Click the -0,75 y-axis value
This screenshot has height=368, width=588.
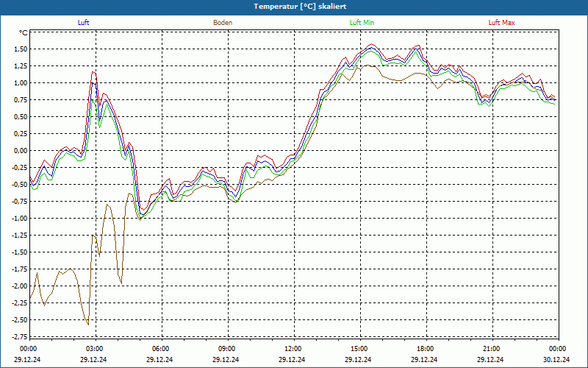19,201
